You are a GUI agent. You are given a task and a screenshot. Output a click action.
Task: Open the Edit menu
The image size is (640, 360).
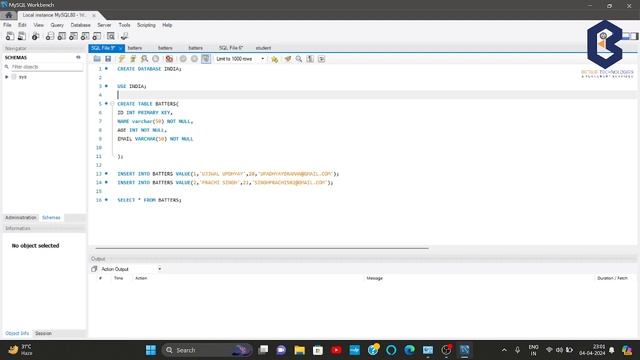(x=22, y=25)
